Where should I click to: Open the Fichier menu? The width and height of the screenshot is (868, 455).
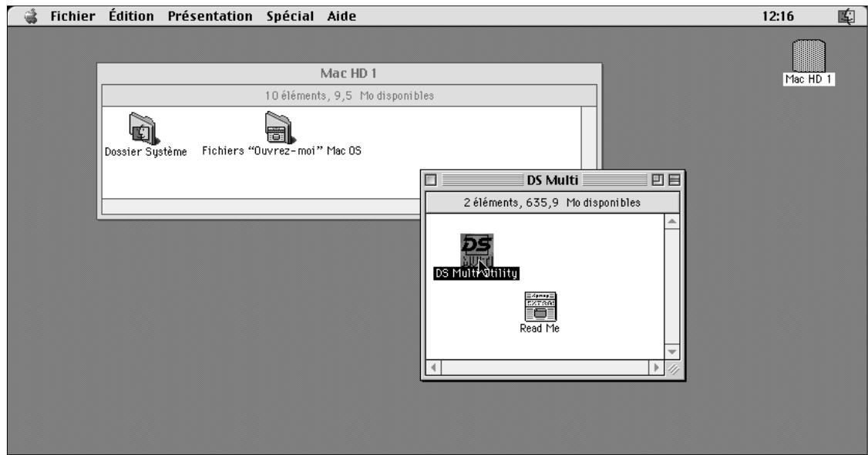pyautogui.click(x=72, y=16)
